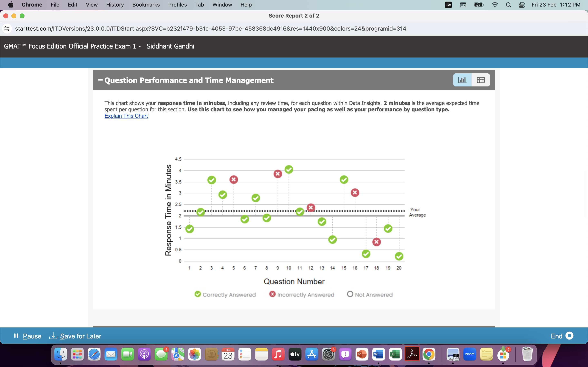Select question 10 green check marker

coord(289,169)
